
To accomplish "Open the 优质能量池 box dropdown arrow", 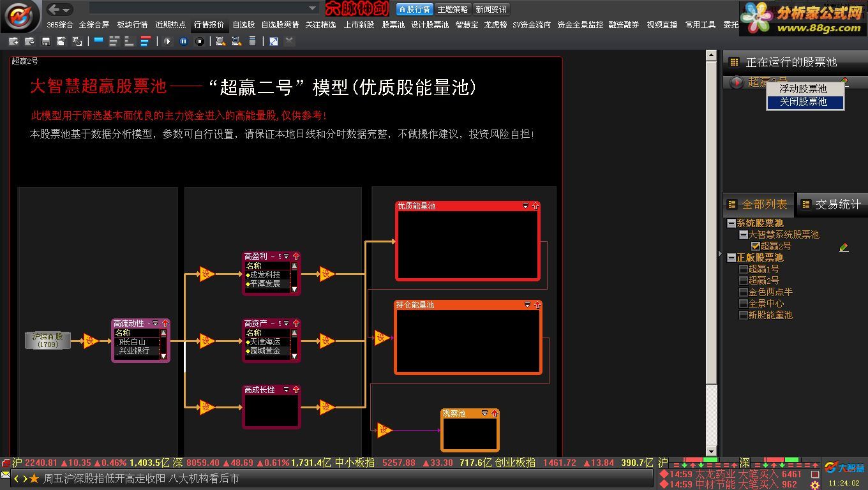I will coord(526,206).
